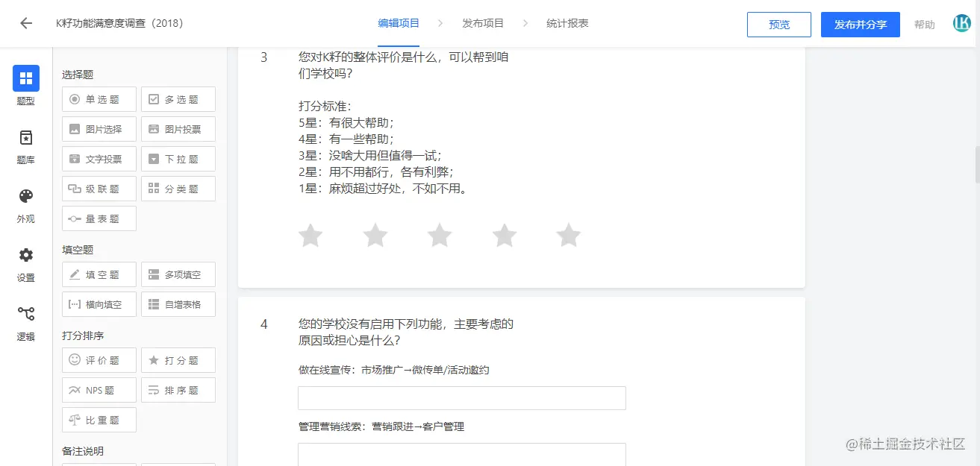Viewport: 980px width, 466px height.
Task: Switch to the 发布项目 tab
Action: point(483,23)
